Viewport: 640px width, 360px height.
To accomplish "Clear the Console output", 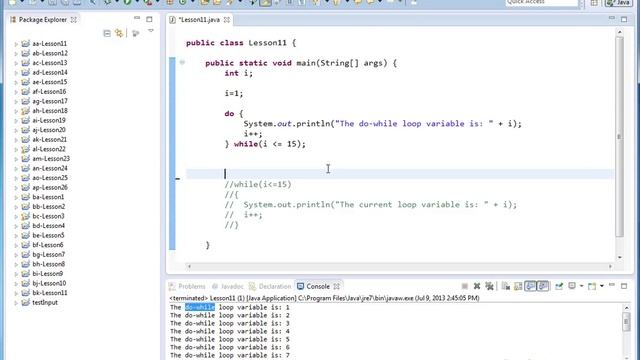I will [506, 286].
